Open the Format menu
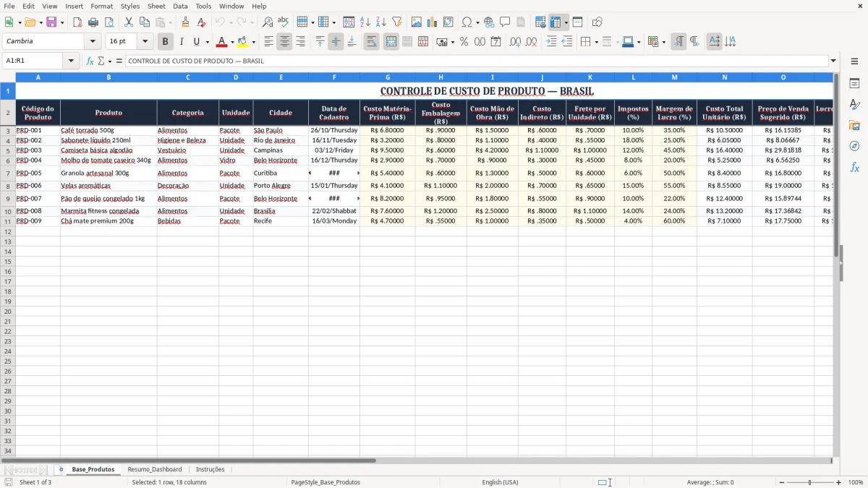The width and height of the screenshot is (868, 488). 101,6
